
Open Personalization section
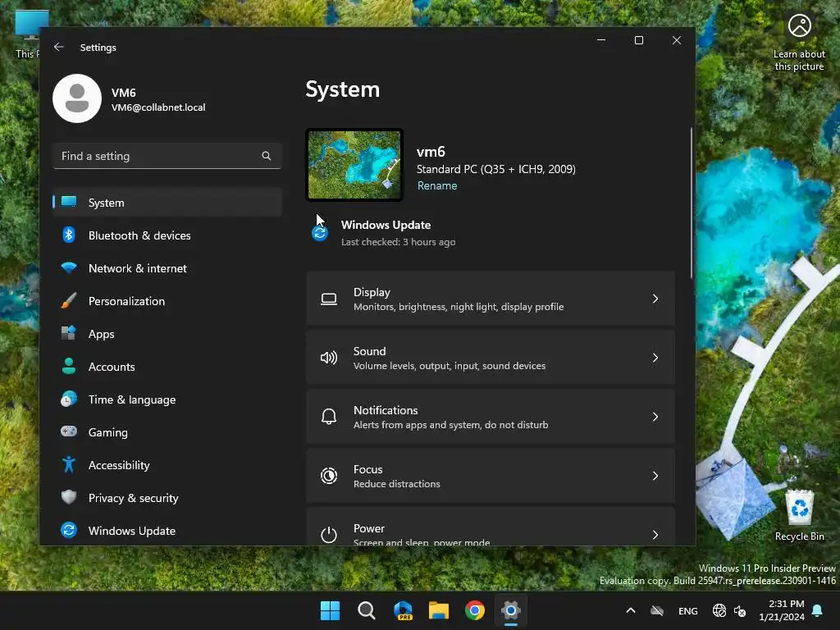[167, 301]
